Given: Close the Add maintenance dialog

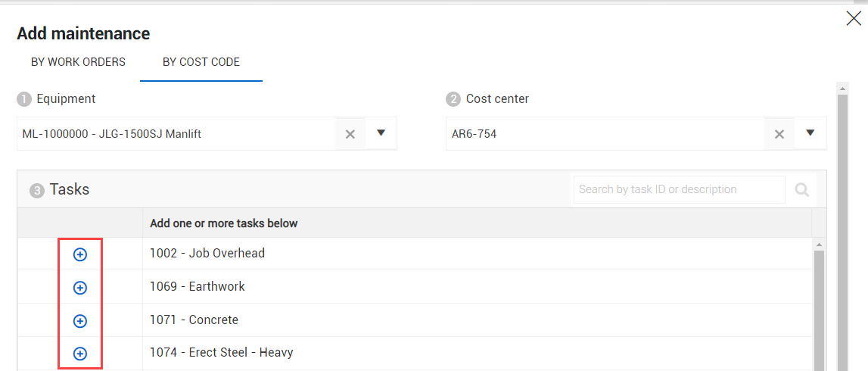Looking at the screenshot, I should click(x=854, y=19).
